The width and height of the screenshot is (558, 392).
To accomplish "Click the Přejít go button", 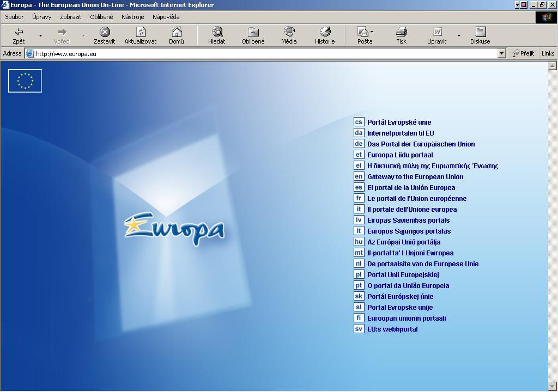I will tap(524, 53).
